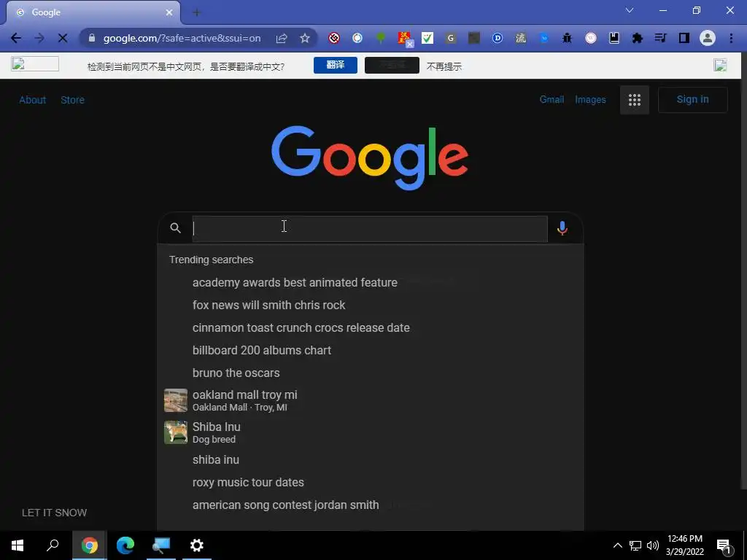Open the Windows Start menu
Screen dimensions: 747x560
coord(18,545)
